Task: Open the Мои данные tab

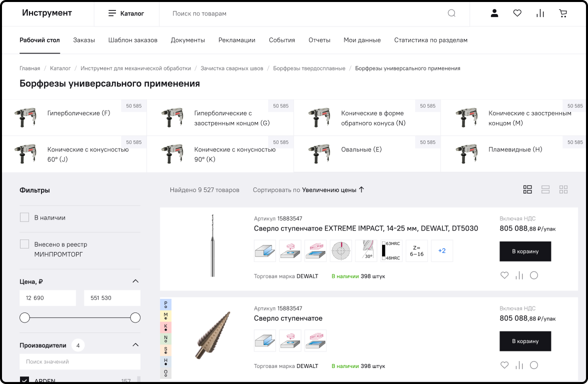Action: (x=362, y=40)
